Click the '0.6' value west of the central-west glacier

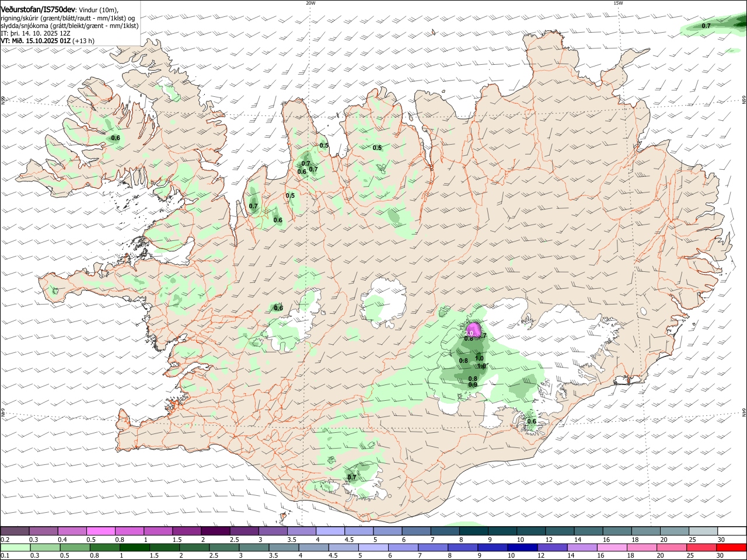click(278, 308)
